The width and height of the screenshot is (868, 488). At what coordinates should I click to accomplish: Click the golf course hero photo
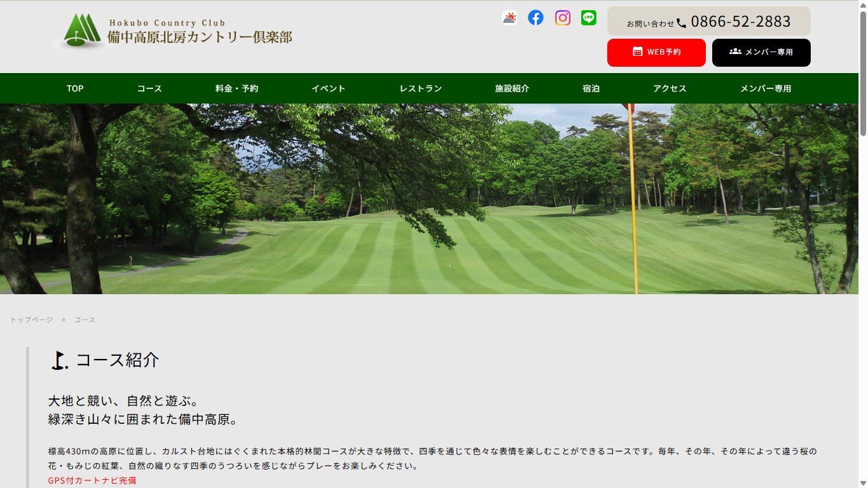(x=429, y=199)
